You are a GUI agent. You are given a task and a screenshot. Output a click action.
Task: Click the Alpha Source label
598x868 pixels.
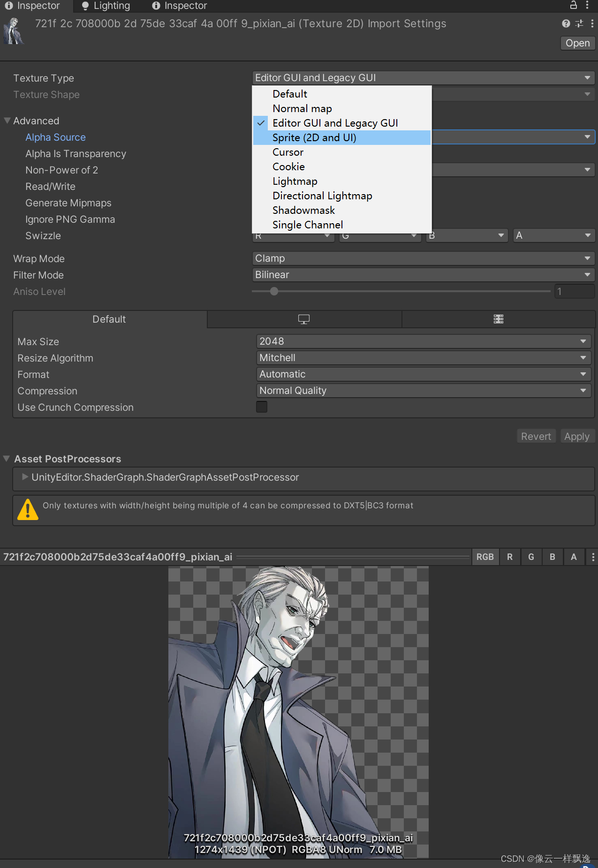coord(55,137)
